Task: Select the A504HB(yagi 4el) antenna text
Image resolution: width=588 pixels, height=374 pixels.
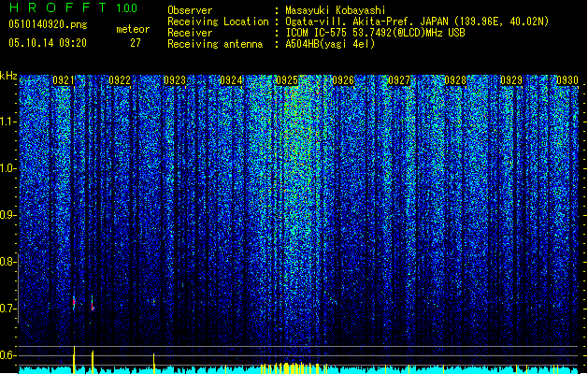Action: [330, 44]
